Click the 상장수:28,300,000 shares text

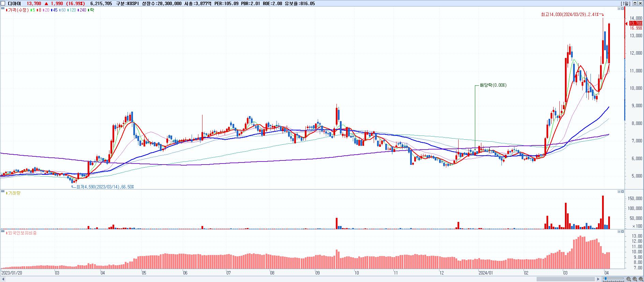pyautogui.click(x=162, y=4)
